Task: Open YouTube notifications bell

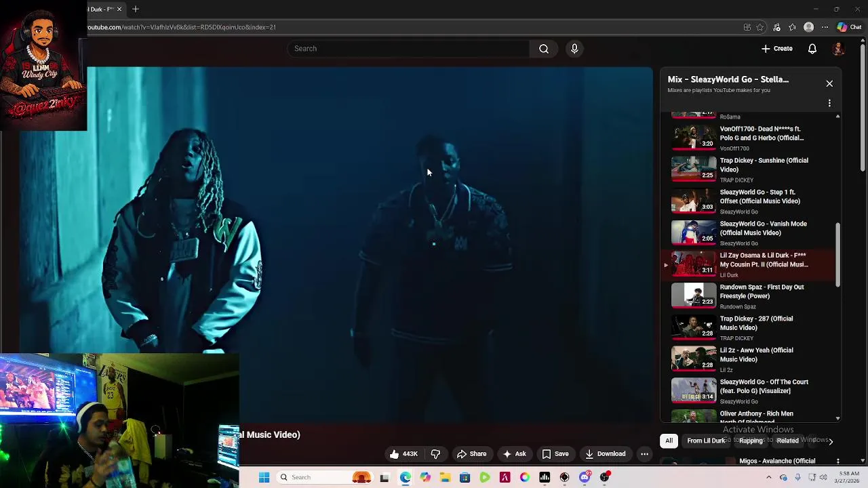Action: pyautogui.click(x=812, y=49)
